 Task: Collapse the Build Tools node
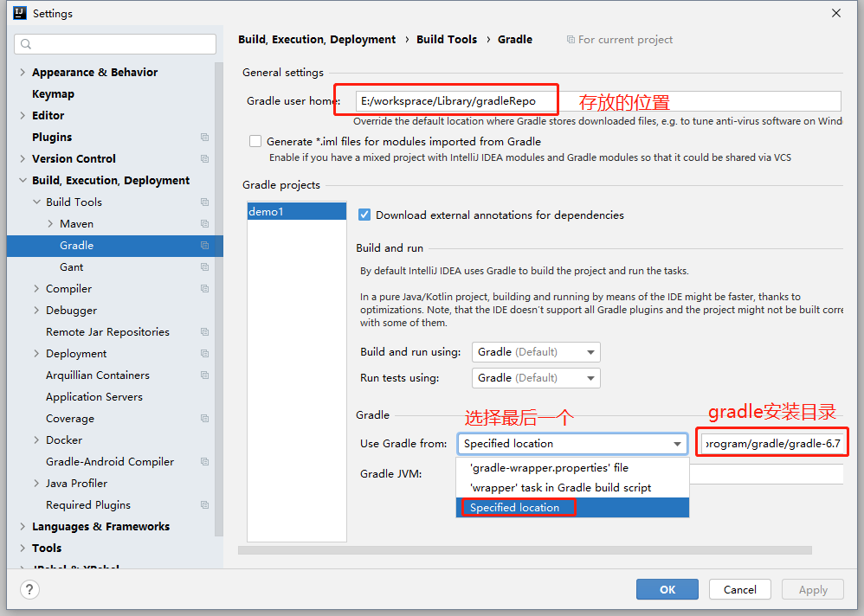point(37,202)
